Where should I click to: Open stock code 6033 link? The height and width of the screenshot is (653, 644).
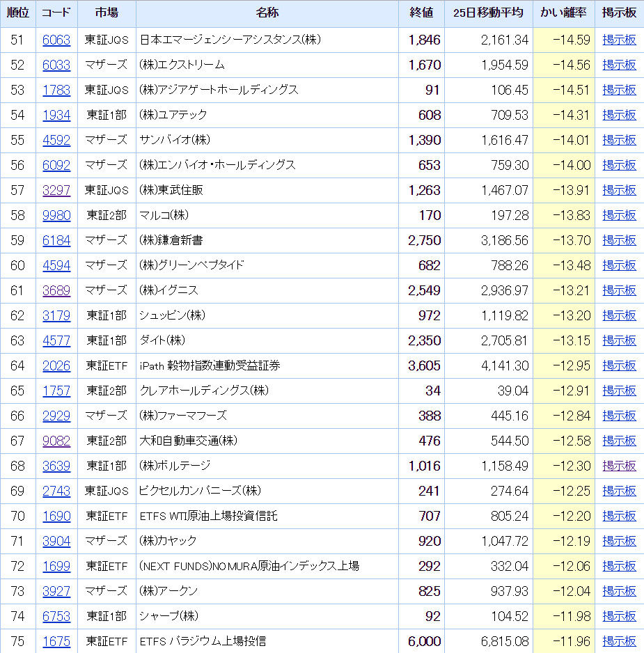[x=56, y=65]
